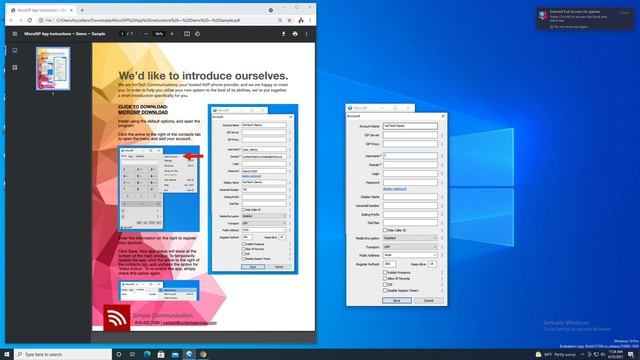Switch to MicroSIP on the taskbar
640x360 pixels.
point(189,354)
